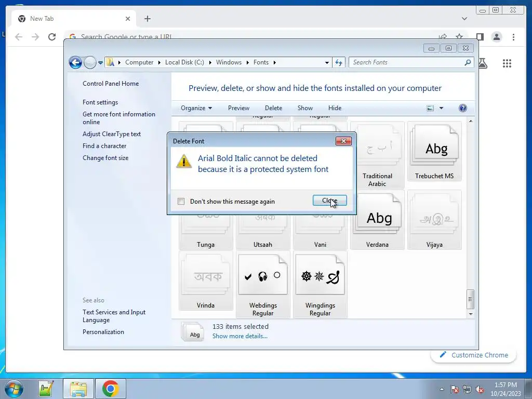
Task: Open Text Services and Input Language link
Action: 114,316
